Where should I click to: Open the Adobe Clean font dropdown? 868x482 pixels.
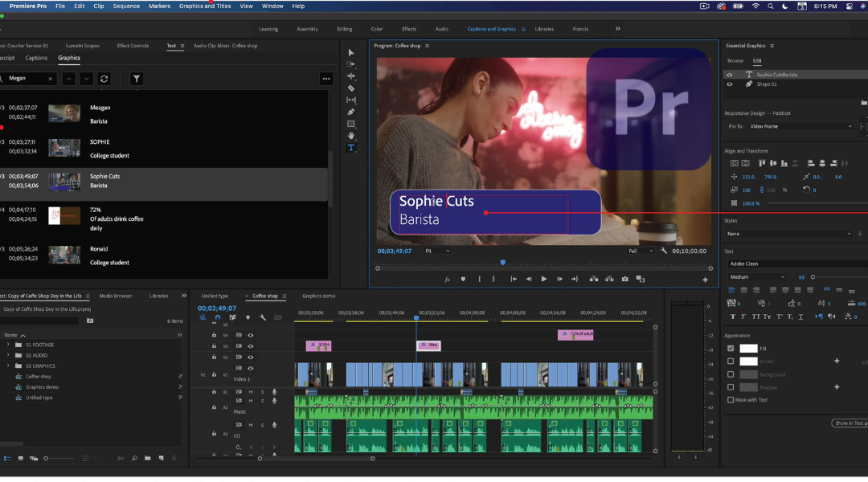797,263
